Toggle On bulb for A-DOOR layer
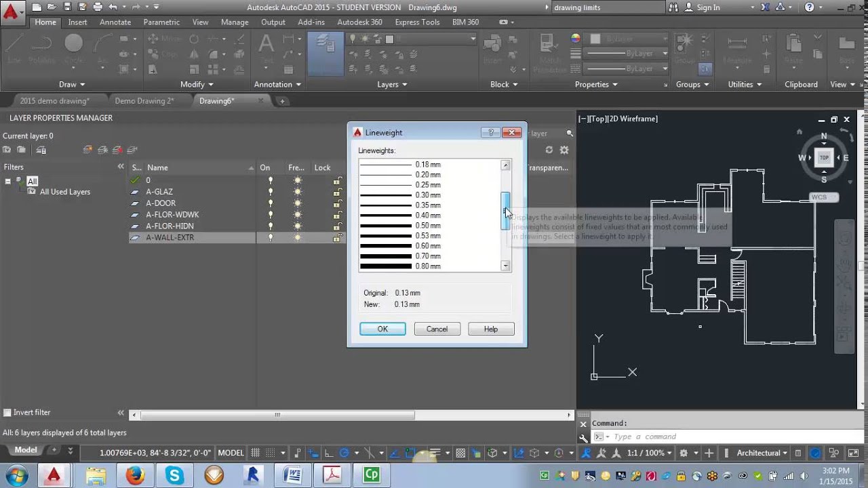Screen dimensions: 868x488 point(270,203)
